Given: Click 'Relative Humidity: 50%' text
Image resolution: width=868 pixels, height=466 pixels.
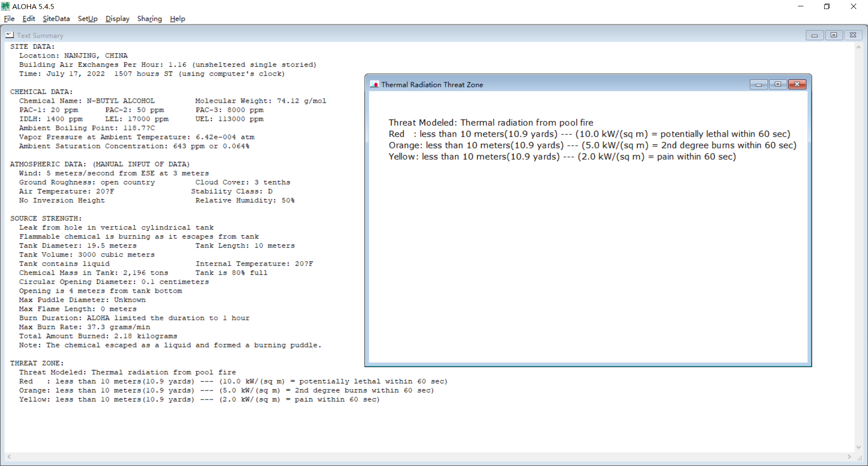Looking at the screenshot, I should point(245,200).
